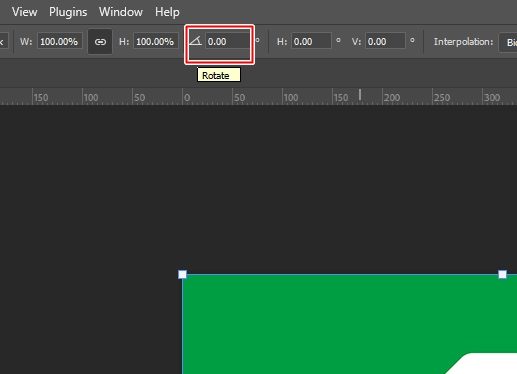Click the H height percentage field
The width and height of the screenshot is (517, 374).
(156, 41)
